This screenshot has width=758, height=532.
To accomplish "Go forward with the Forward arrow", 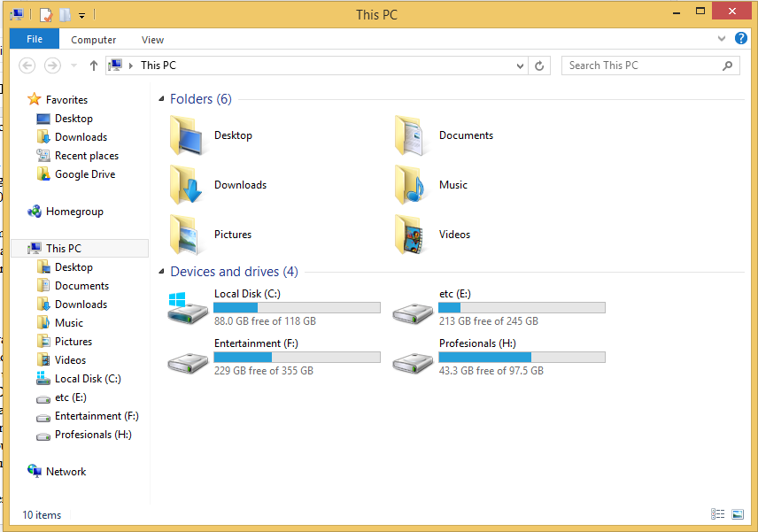I will point(52,66).
